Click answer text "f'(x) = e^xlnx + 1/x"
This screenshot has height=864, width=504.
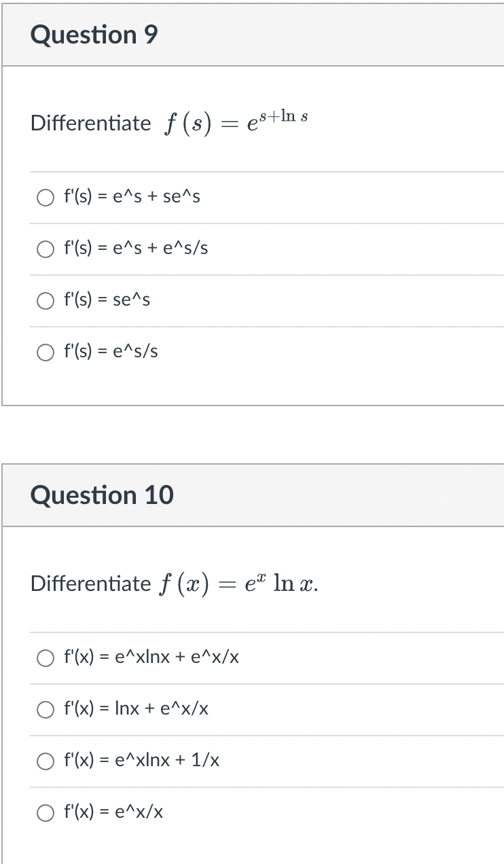(141, 761)
